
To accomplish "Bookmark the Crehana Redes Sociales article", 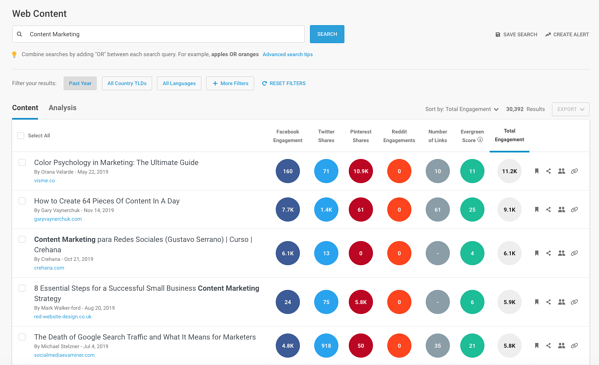I will tap(536, 253).
